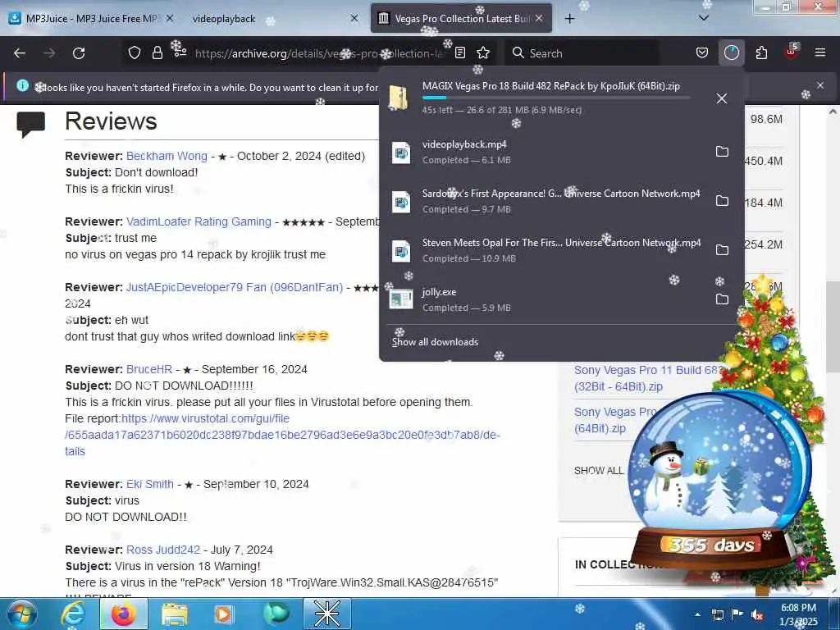Select Vegas Pro Collection tab

[461, 19]
